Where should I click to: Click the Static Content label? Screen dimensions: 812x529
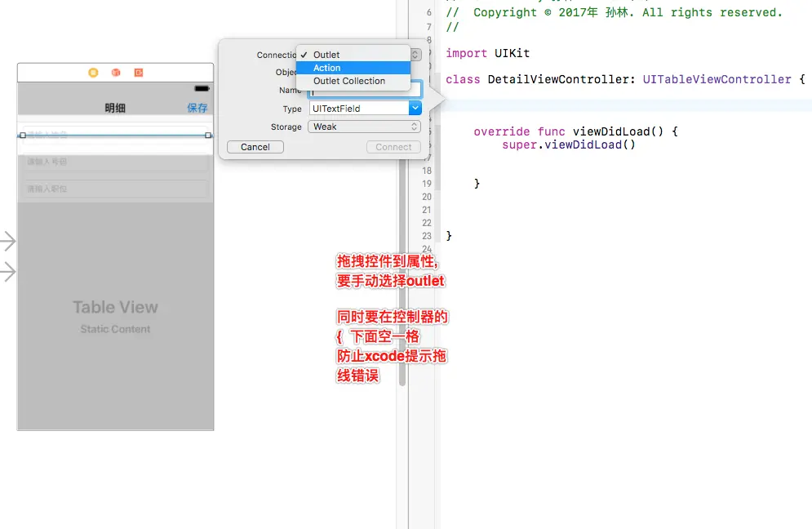click(x=115, y=329)
